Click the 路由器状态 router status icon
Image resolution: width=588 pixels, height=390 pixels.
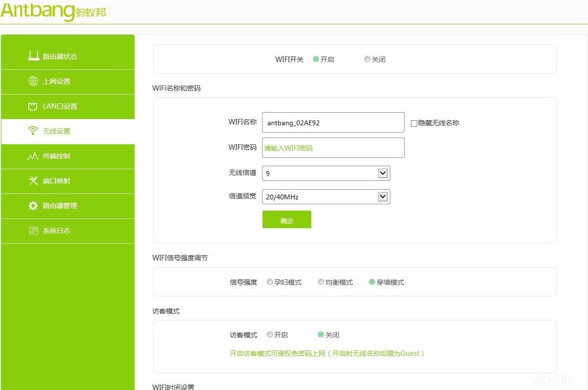tap(34, 56)
